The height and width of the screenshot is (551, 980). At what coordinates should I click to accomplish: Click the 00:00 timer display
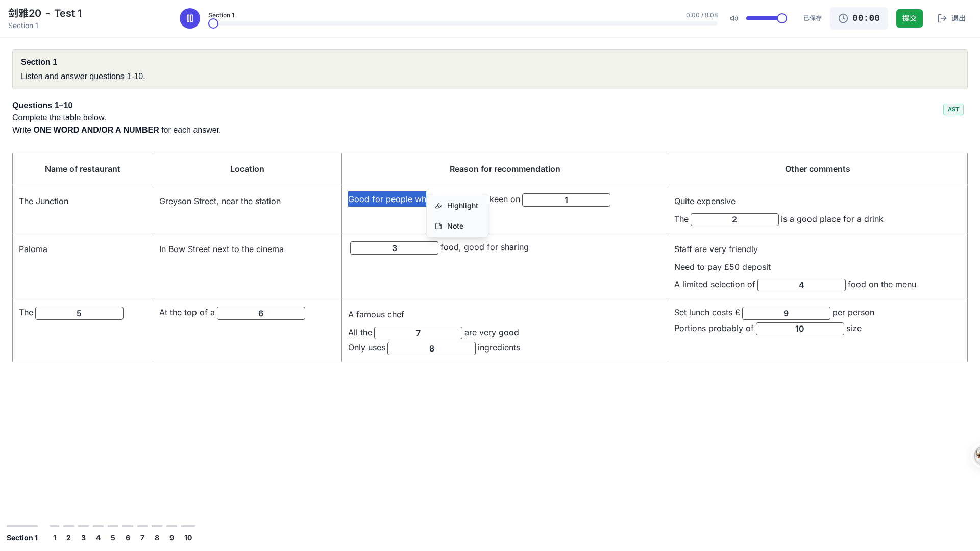point(866,18)
